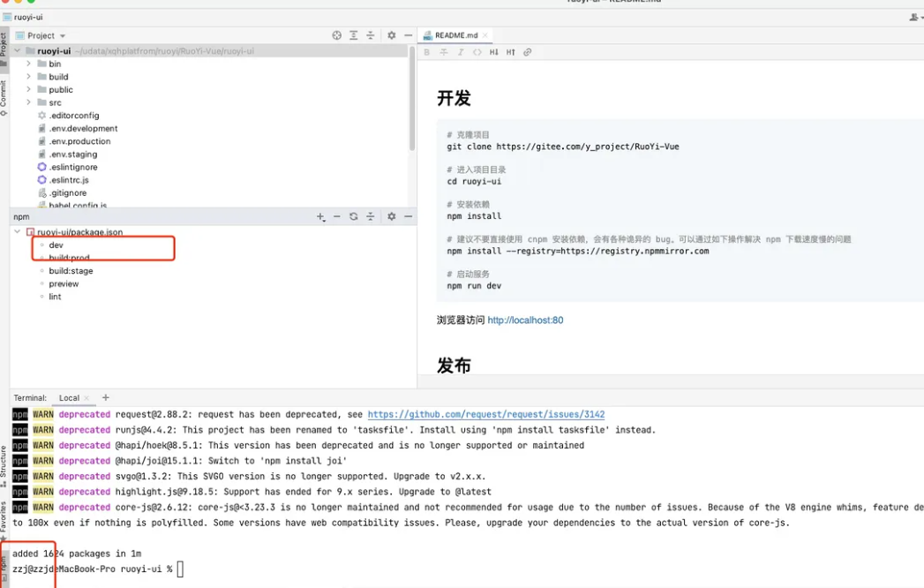This screenshot has height=588, width=924.
Task: Click the 'cd ruoyi-ui' line in README
Action: (474, 181)
